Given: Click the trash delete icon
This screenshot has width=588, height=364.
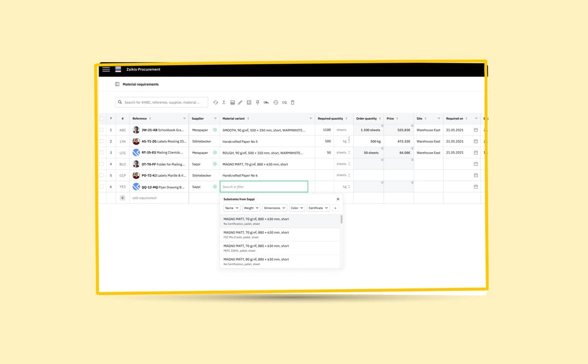Looking at the screenshot, I should coord(293,102).
